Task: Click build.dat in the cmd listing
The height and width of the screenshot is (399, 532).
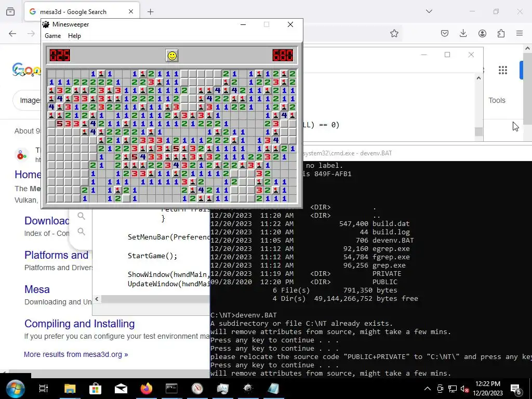Action: click(x=391, y=224)
